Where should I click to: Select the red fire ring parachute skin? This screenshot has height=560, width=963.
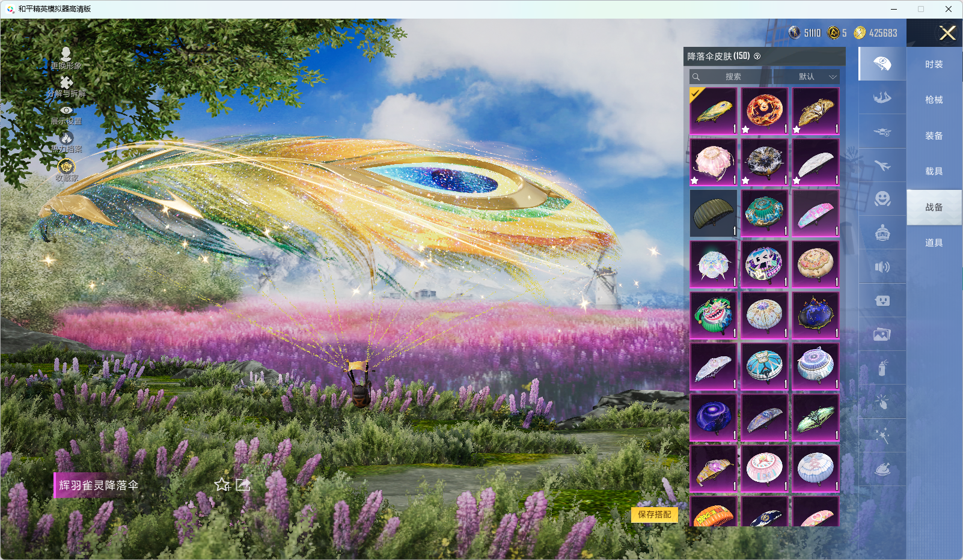pyautogui.click(x=765, y=111)
